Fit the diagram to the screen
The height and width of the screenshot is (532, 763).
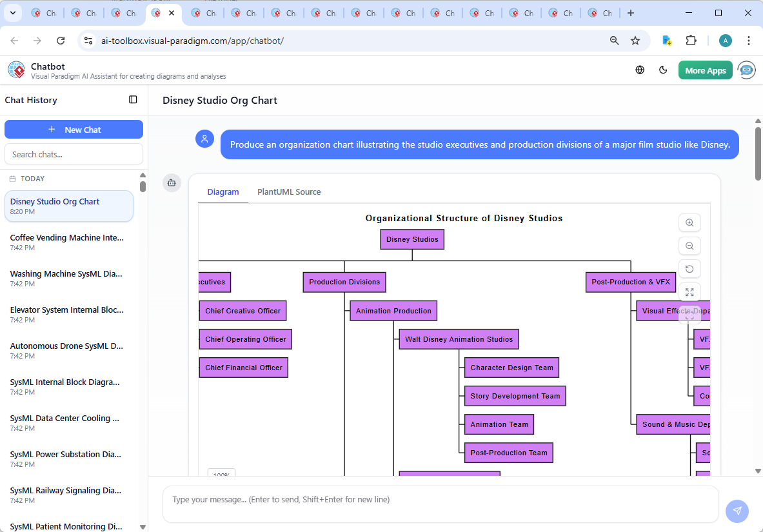pos(689,292)
